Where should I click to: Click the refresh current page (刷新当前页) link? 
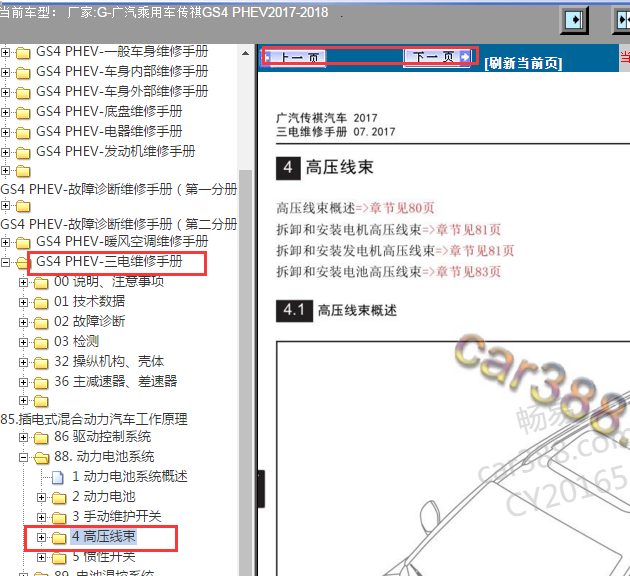523,63
